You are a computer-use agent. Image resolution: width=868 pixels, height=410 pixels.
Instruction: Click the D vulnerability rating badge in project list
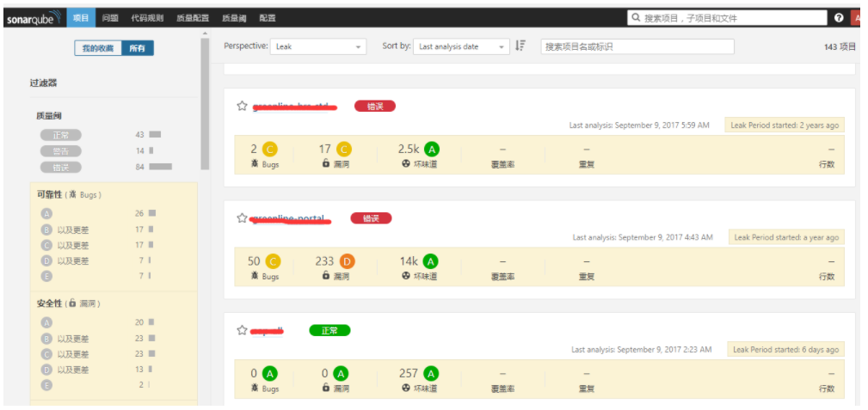pos(347,261)
